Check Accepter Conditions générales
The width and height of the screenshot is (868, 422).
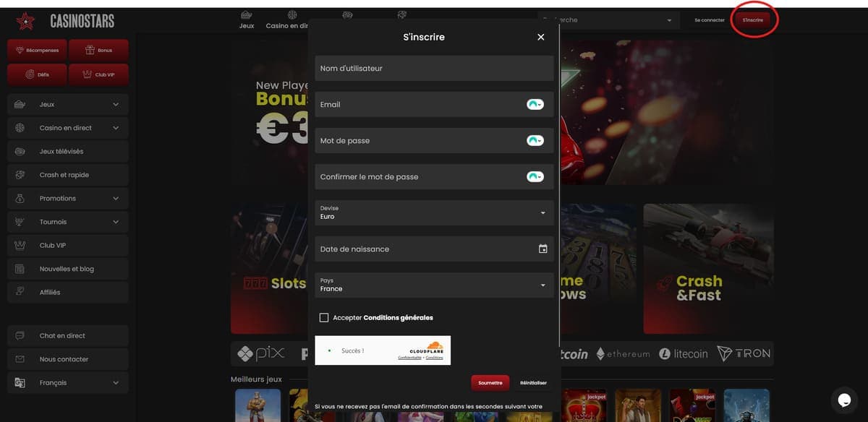tap(324, 317)
